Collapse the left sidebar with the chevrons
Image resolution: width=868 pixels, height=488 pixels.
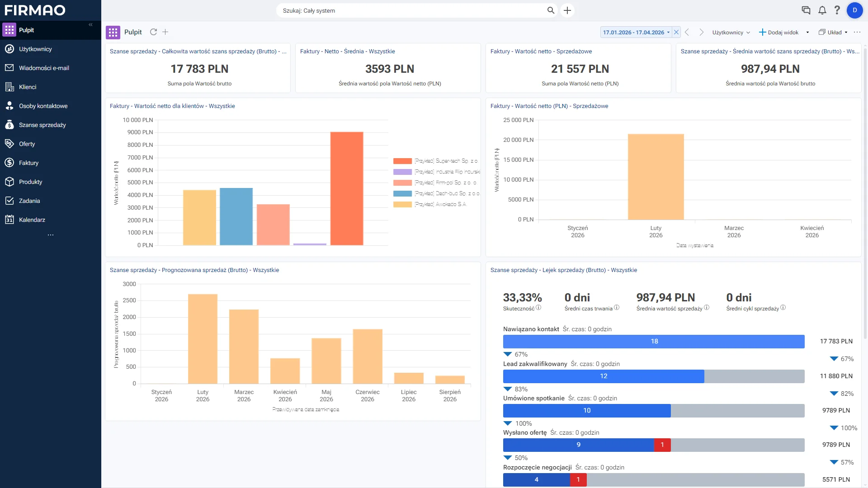pyautogui.click(x=90, y=25)
